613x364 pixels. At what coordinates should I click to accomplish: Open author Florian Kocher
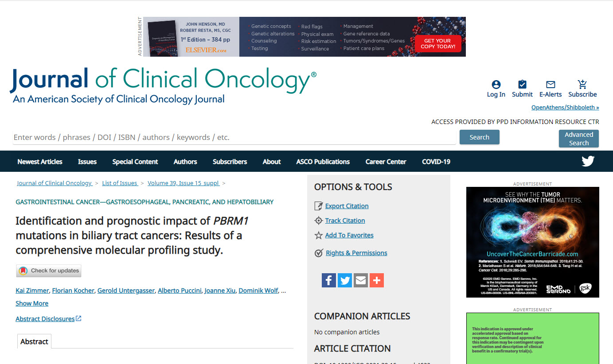73,290
